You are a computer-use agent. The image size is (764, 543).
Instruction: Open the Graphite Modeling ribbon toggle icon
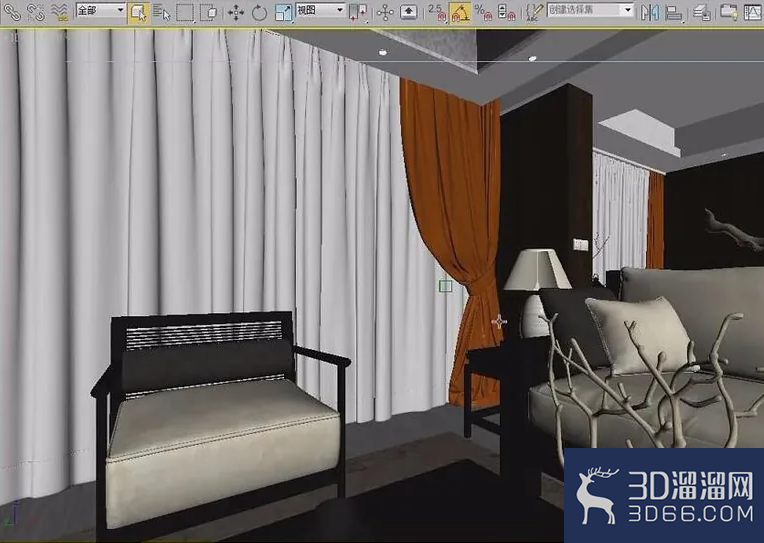(728, 13)
